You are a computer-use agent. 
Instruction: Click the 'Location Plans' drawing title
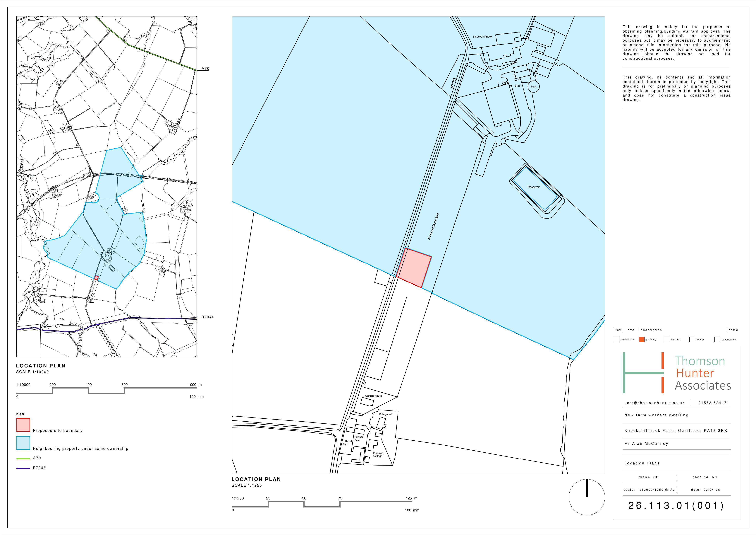click(642, 463)
